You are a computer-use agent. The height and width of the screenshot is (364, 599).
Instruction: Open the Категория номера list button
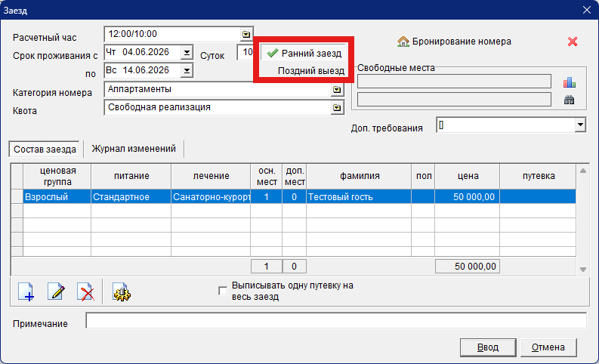337,90
